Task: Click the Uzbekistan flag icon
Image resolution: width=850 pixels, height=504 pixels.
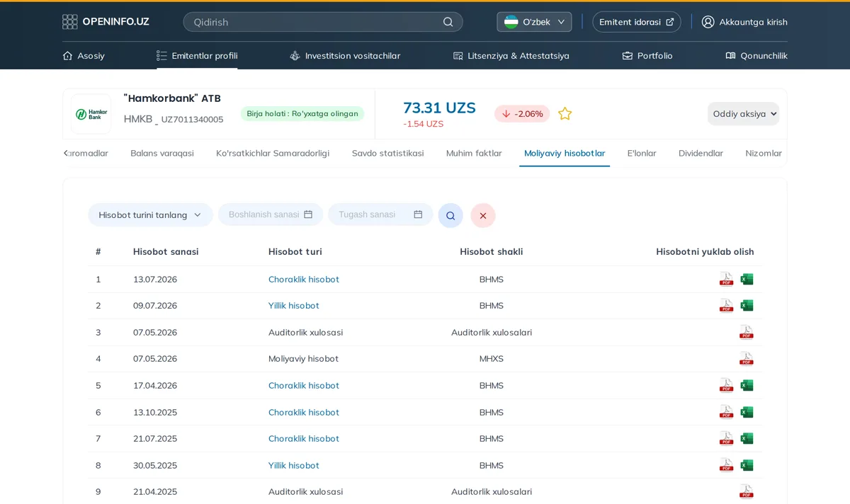Action: [511, 22]
